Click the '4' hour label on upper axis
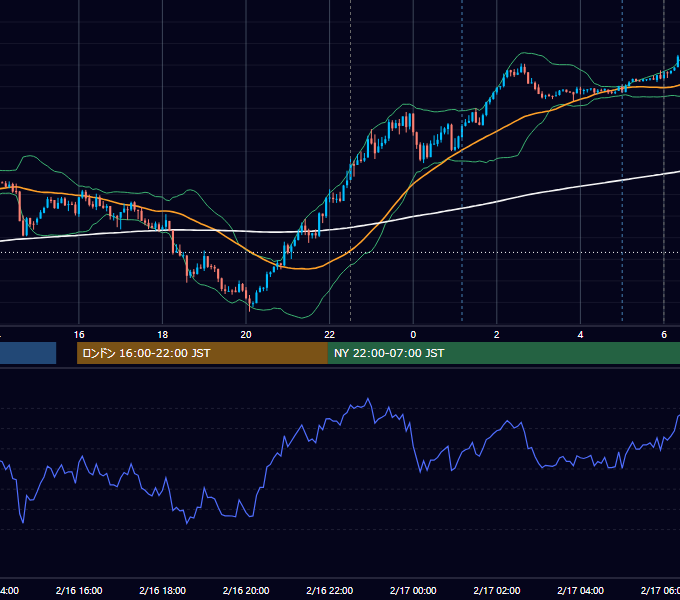Image resolution: width=680 pixels, height=600 pixels. 580,335
